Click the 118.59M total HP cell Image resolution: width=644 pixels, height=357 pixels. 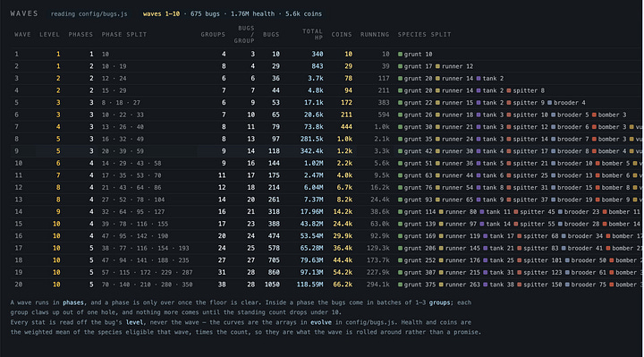click(x=309, y=285)
